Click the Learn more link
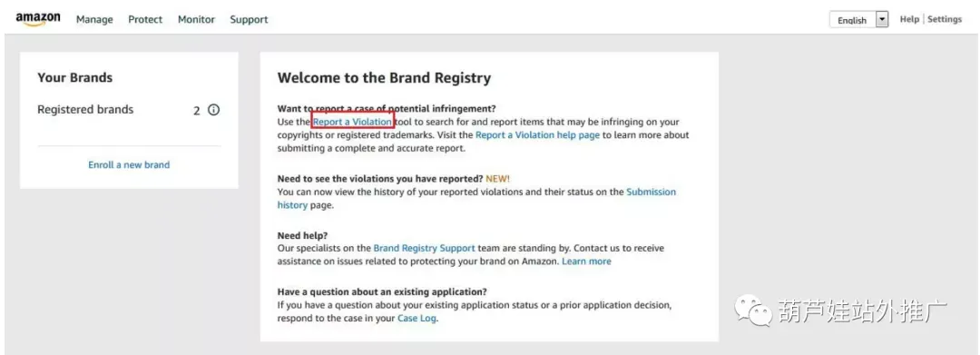Screen dimensions: 980x355 point(586,261)
